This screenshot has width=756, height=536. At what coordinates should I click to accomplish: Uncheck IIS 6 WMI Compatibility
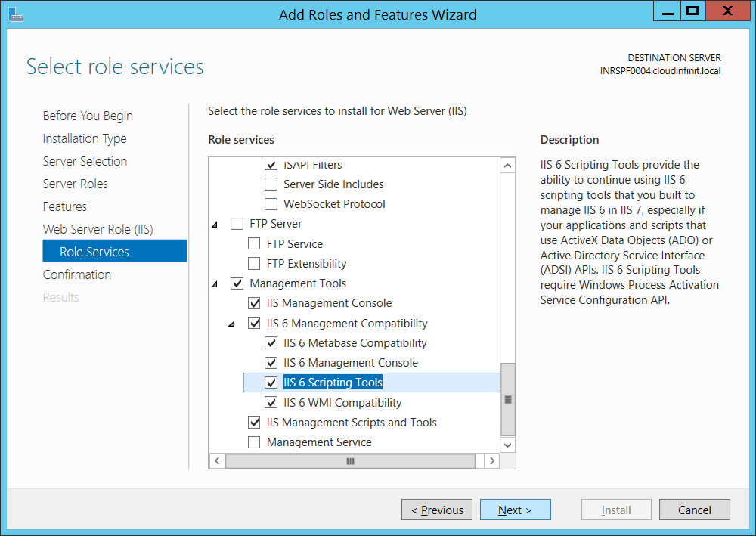point(271,403)
